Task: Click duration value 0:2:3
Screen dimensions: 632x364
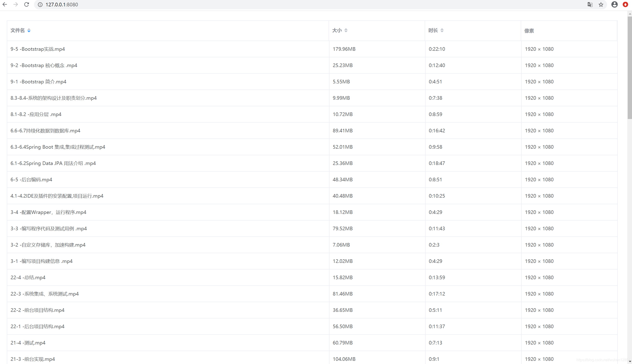Action: coord(434,245)
